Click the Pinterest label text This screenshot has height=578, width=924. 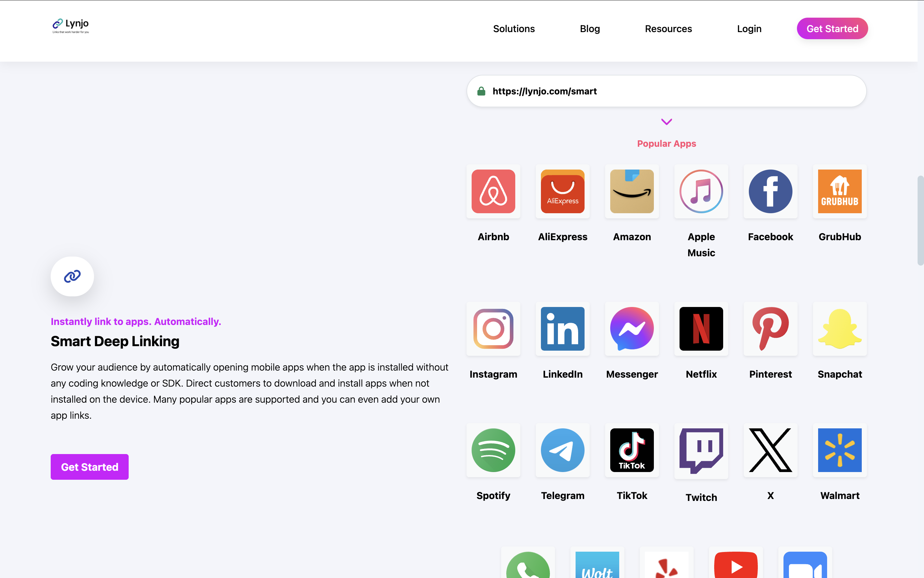pos(771,374)
